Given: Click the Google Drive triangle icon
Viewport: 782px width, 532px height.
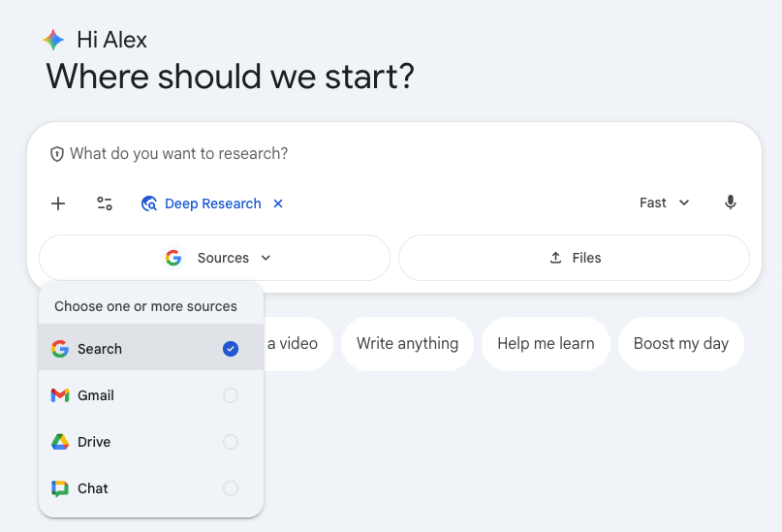Looking at the screenshot, I should pos(60,442).
